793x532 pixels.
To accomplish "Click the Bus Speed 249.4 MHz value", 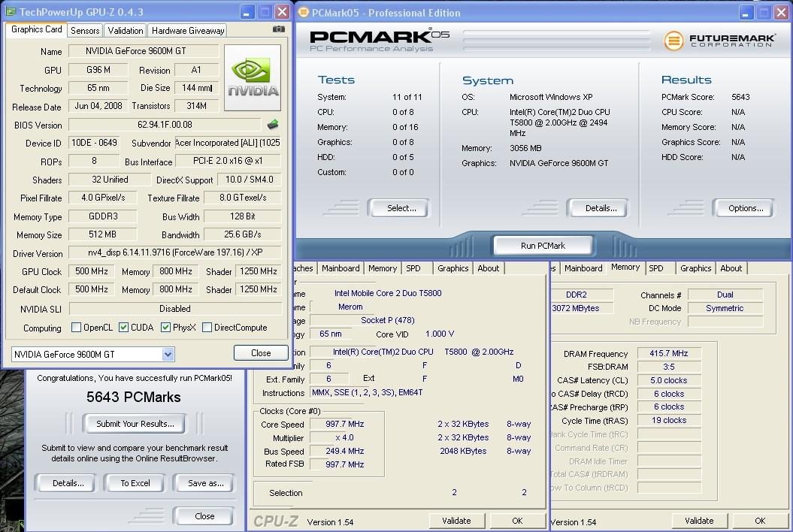I will 344,451.
